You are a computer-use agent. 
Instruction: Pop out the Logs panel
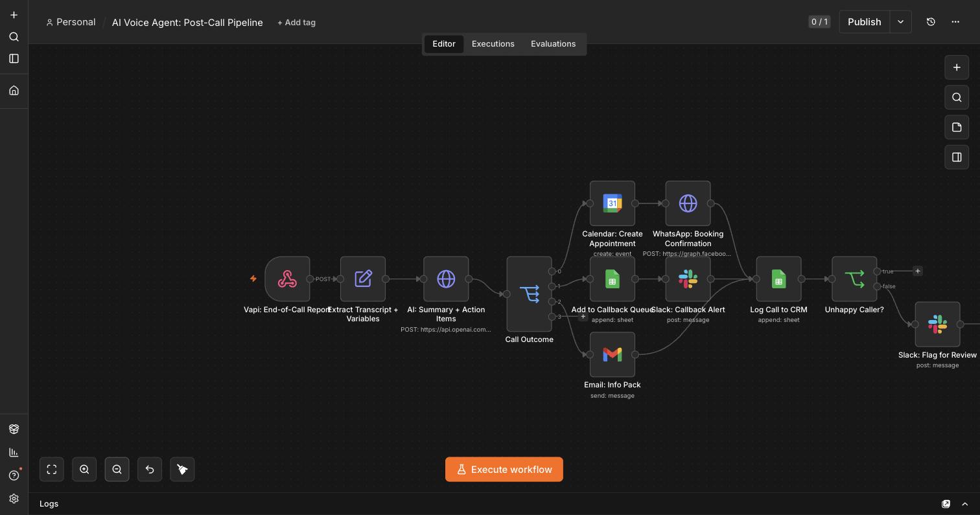pyautogui.click(x=946, y=503)
